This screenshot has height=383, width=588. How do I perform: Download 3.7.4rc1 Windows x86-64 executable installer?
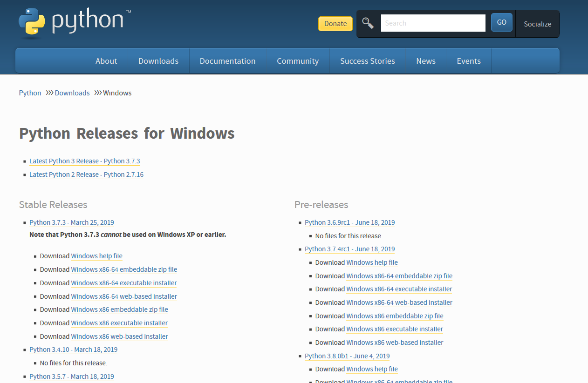[x=399, y=289]
